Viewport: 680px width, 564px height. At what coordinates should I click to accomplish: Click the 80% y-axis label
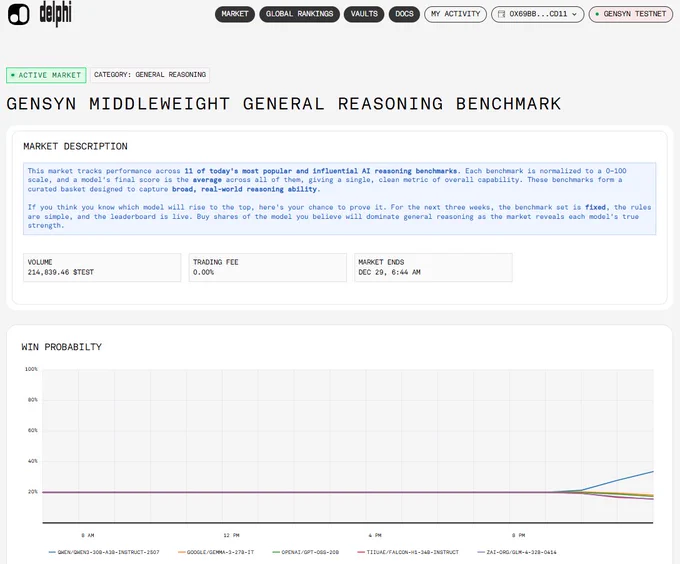pos(33,400)
